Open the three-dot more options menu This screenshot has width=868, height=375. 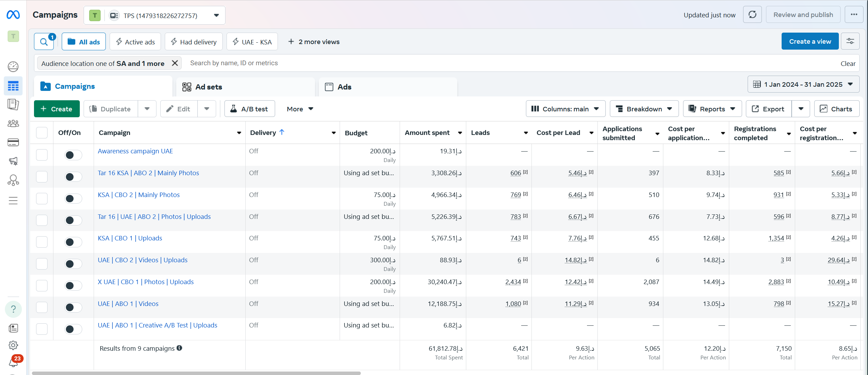tap(854, 15)
